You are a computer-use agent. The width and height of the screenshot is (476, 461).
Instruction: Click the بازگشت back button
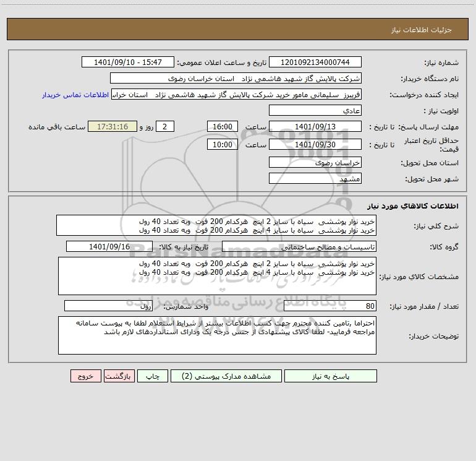click(119, 376)
